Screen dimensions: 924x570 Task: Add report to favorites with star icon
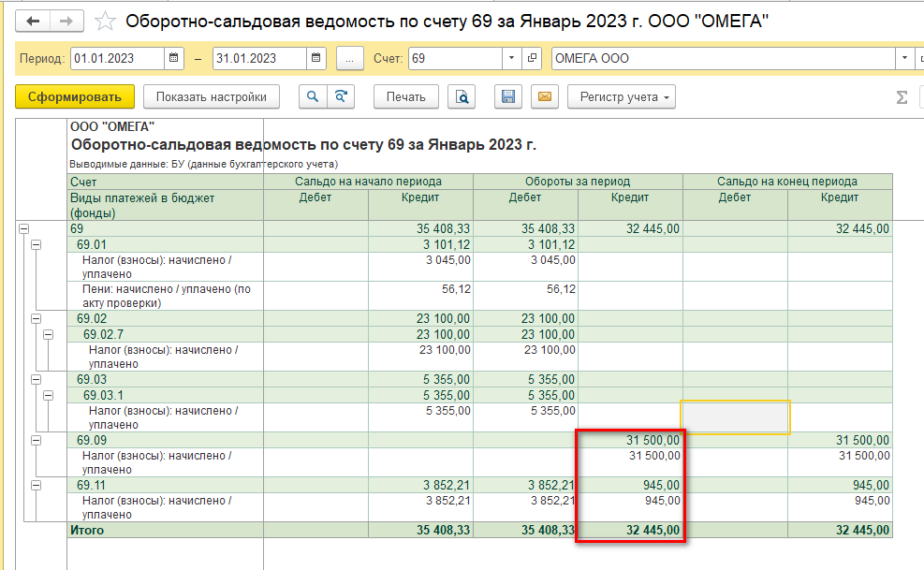point(105,22)
